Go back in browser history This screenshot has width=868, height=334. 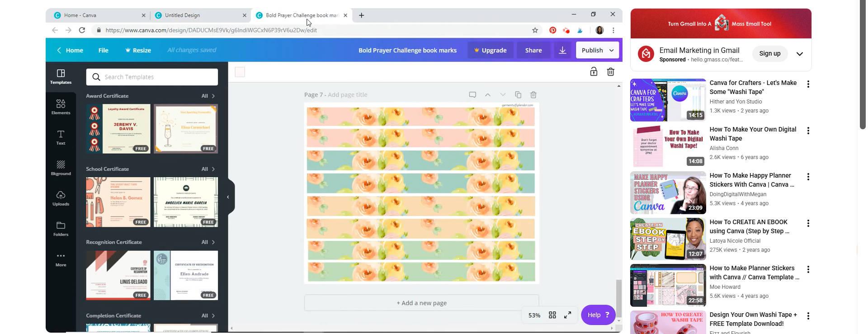click(x=55, y=30)
